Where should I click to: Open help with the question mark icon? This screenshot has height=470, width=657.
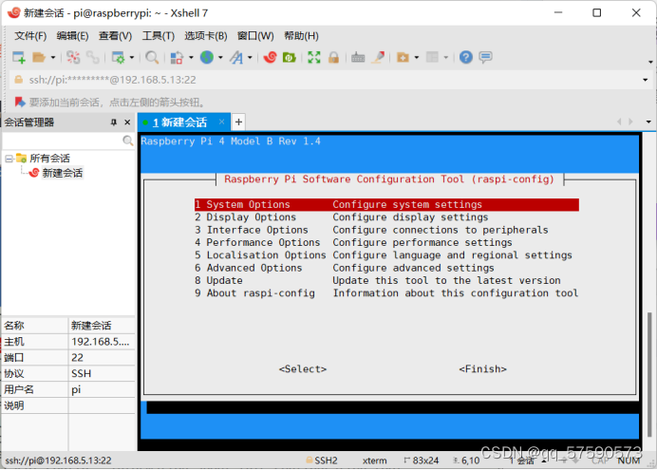click(x=466, y=57)
